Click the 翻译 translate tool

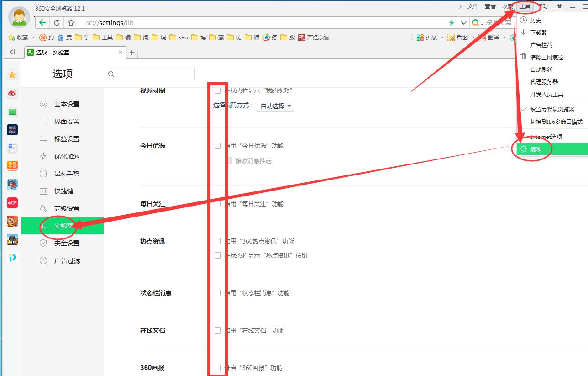[489, 37]
